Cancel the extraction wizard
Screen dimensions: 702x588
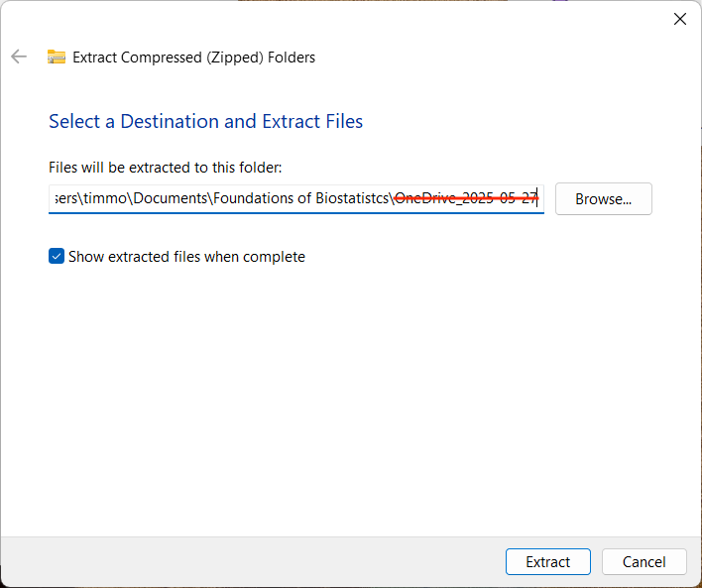tap(643, 561)
